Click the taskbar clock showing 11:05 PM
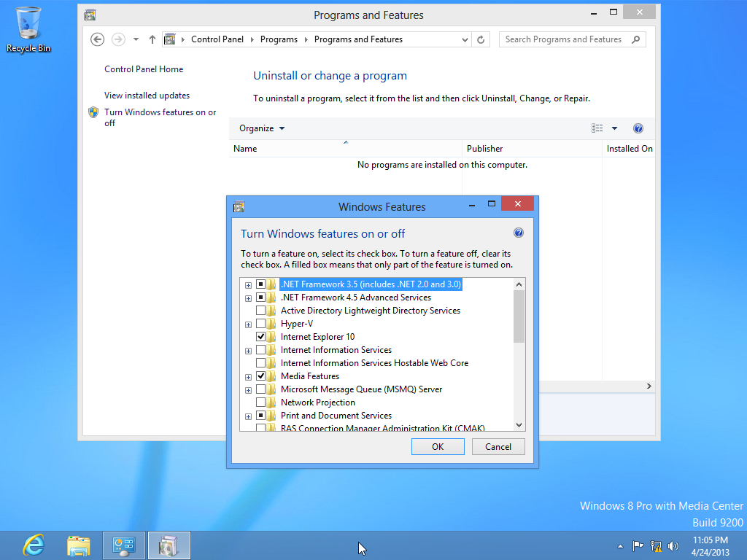 pyautogui.click(x=711, y=545)
